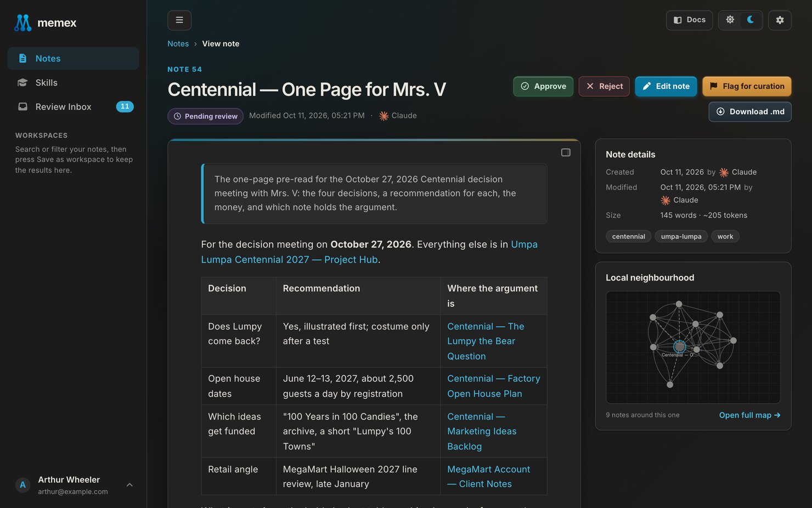Click "145 words · ~205 tokens" size value

[x=703, y=215]
